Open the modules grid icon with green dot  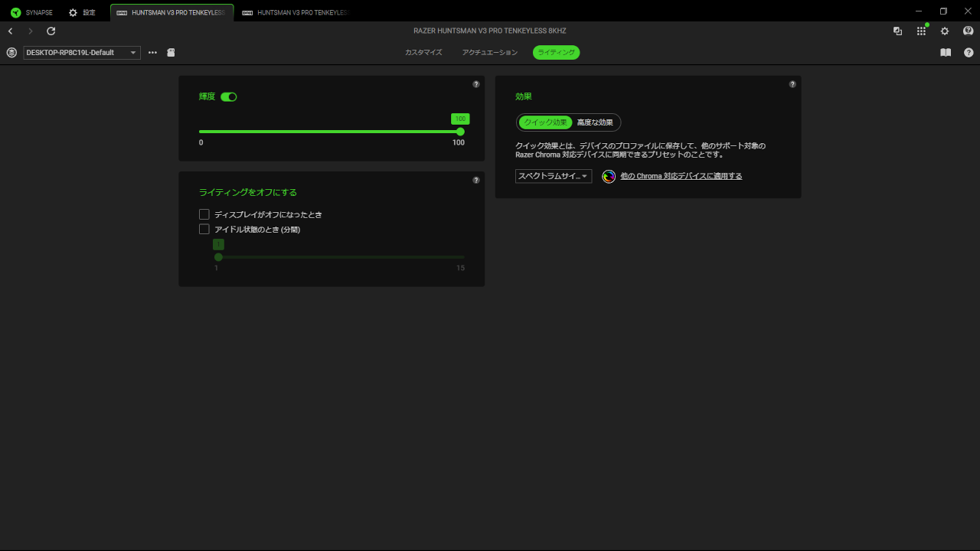(x=921, y=31)
